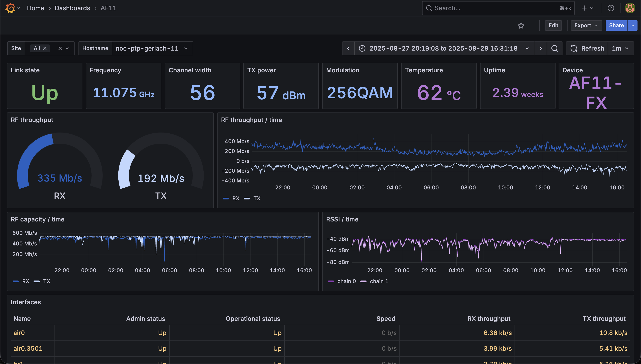
Task: Shift time range forward with right arrow
Action: 540,48
